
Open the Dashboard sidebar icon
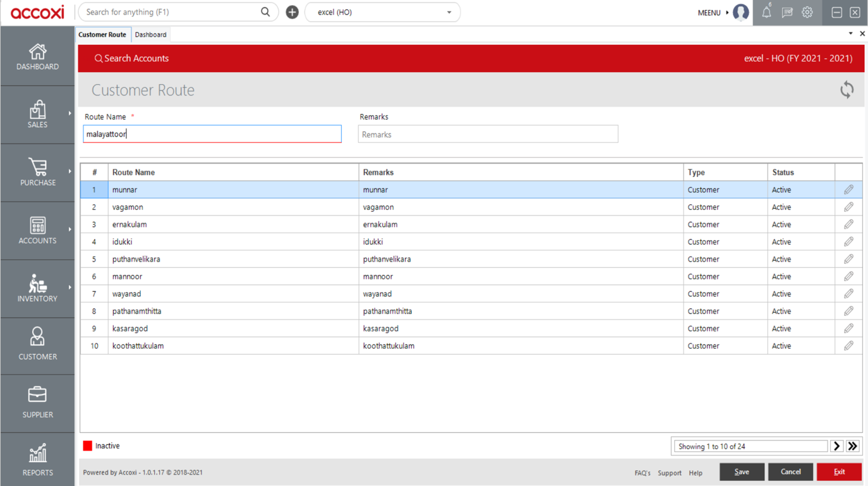tap(37, 56)
